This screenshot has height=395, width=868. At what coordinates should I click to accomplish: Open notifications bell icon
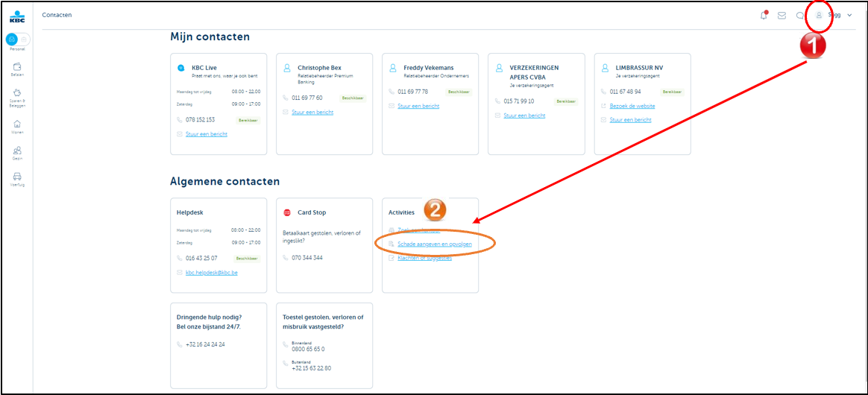(x=764, y=15)
